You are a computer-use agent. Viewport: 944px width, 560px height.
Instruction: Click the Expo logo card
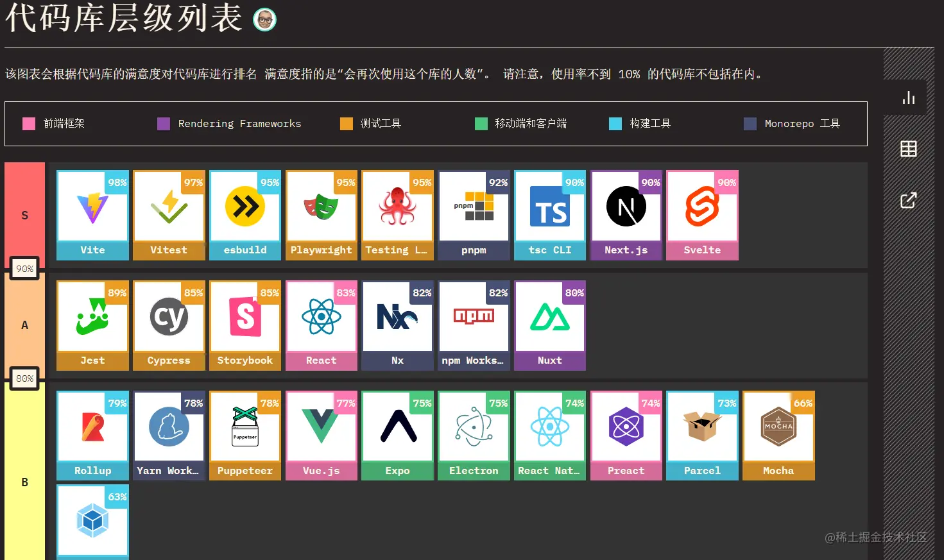tap(397, 436)
